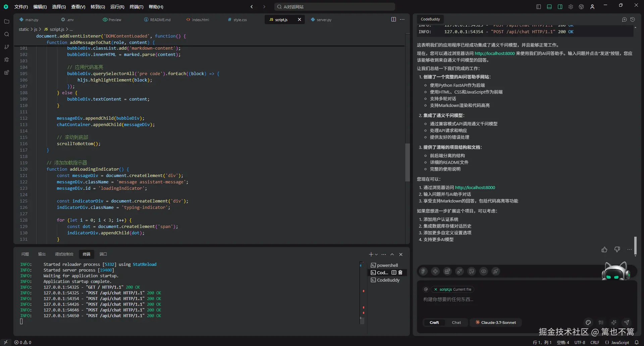Screen dimensions: 644x346
Task: Open the 文件(F) menu
Action: tap(21, 7)
